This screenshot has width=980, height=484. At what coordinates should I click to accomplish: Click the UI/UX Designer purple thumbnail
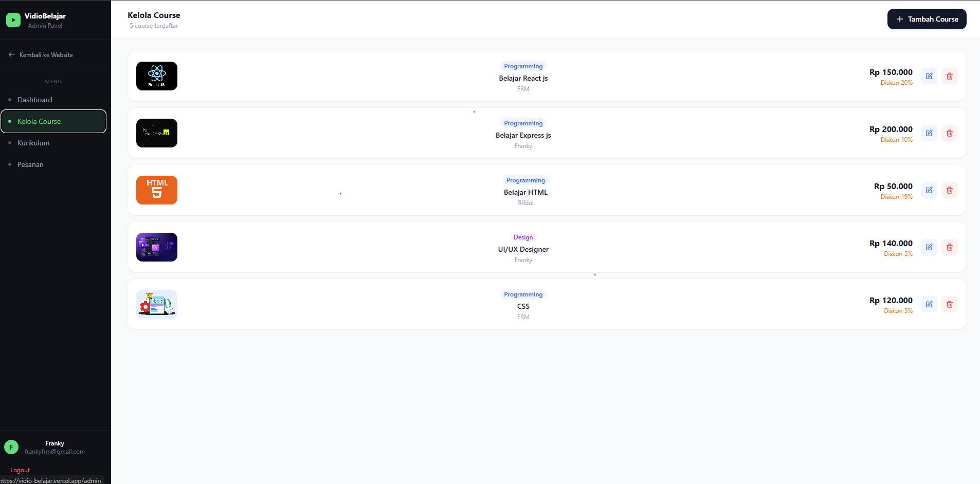157,247
